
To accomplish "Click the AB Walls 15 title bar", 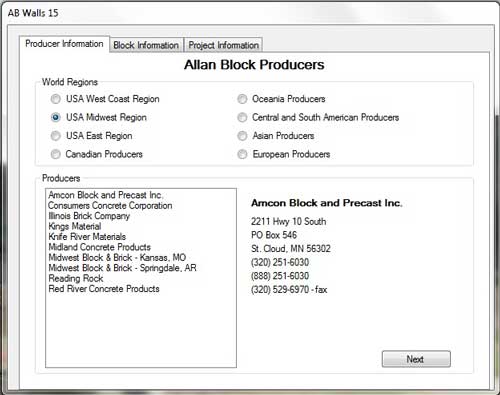I will [x=250, y=13].
